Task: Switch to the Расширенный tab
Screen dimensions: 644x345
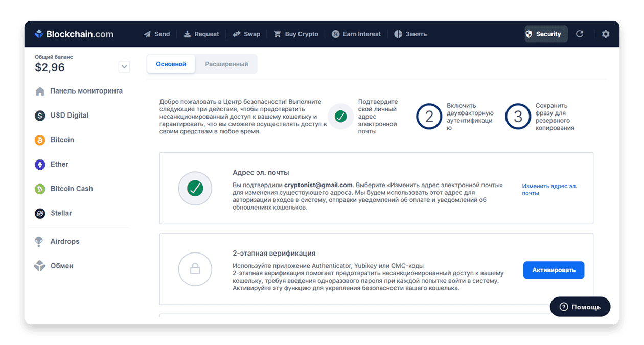Action: click(x=226, y=64)
